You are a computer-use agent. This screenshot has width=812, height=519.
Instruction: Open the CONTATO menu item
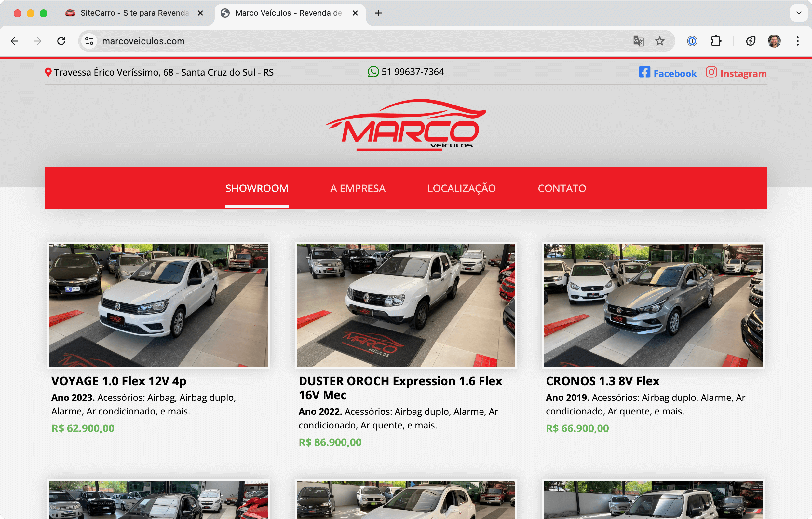pos(562,188)
